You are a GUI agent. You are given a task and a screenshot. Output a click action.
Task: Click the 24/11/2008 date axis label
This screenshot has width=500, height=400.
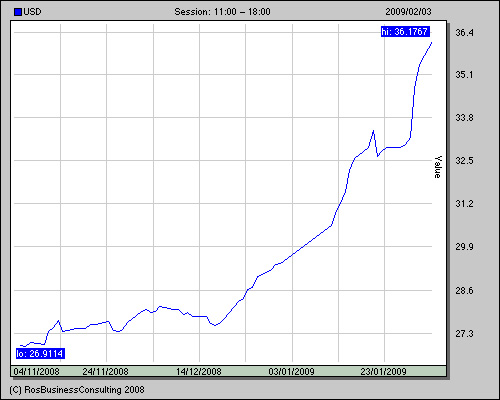(x=105, y=371)
